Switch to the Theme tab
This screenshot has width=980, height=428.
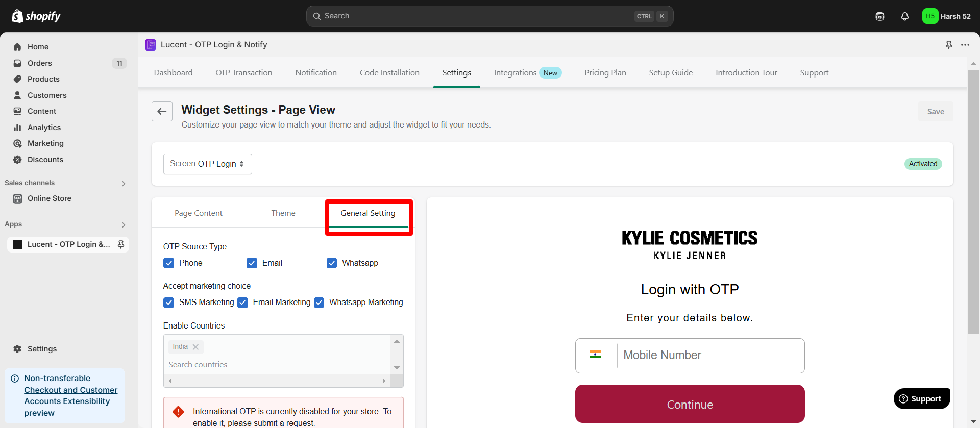283,213
